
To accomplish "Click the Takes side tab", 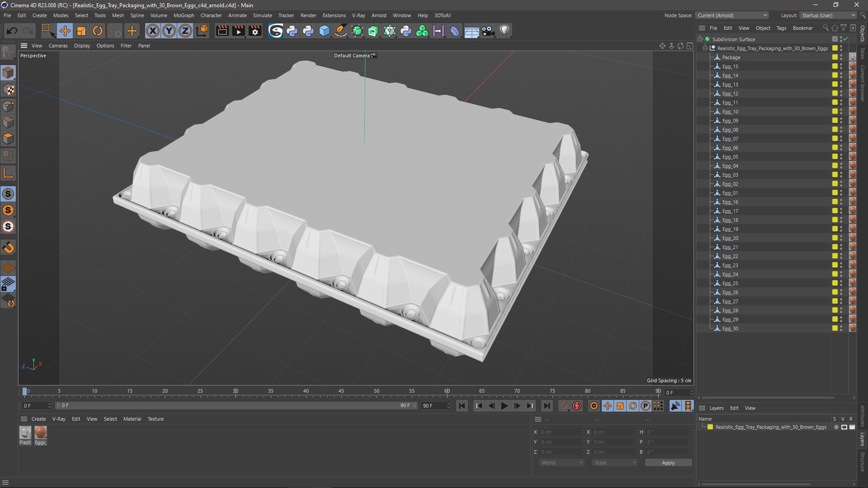I will tap(863, 53).
